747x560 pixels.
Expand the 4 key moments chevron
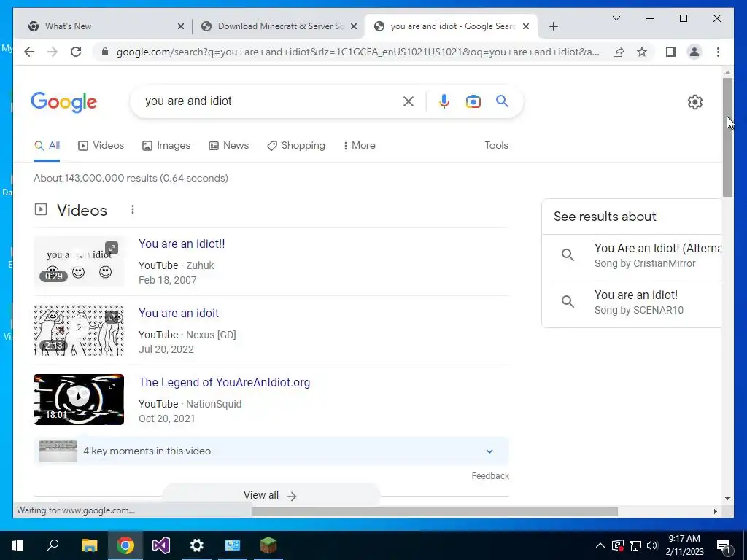tap(489, 451)
